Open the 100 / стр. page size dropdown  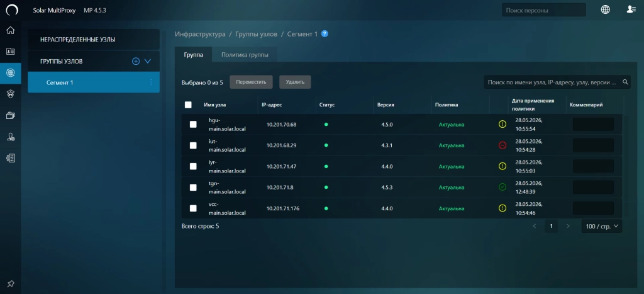pyautogui.click(x=602, y=226)
